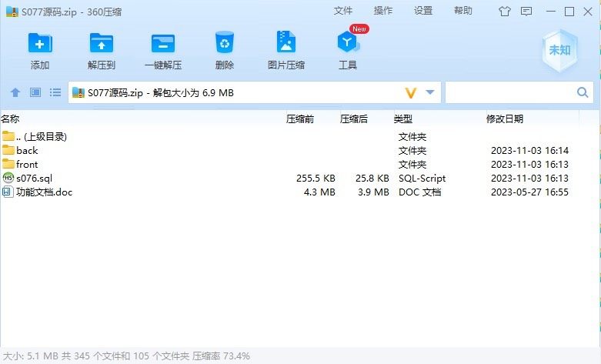Switch to list view mode
Viewport: 601px width, 364px height.
point(55,92)
